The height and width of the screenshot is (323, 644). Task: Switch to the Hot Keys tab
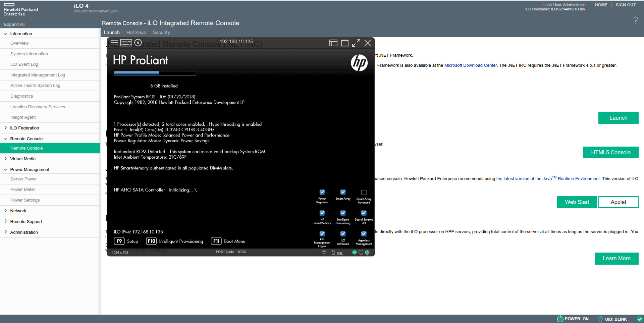click(x=136, y=33)
